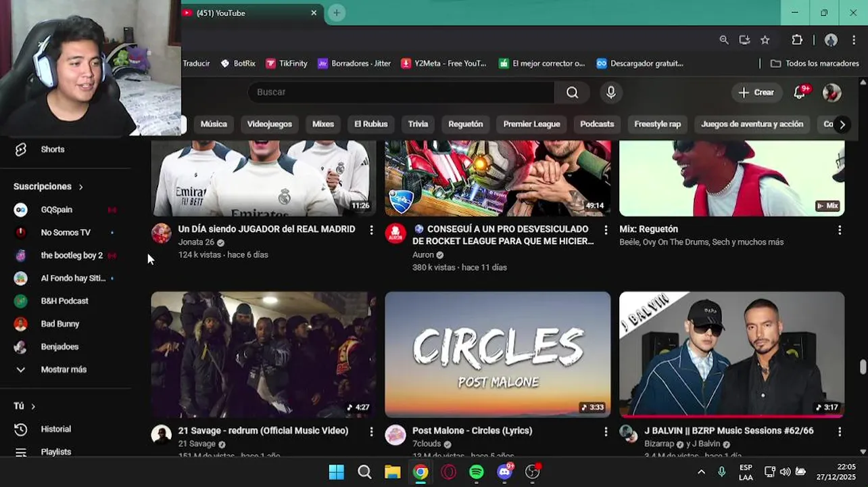Open File Explorer from taskbar
This screenshot has width=868, height=487.
[x=392, y=472]
